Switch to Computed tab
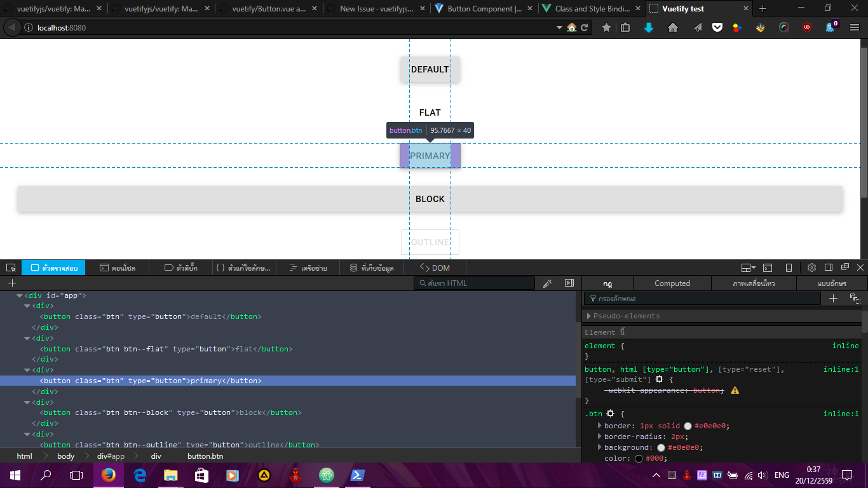 point(672,283)
